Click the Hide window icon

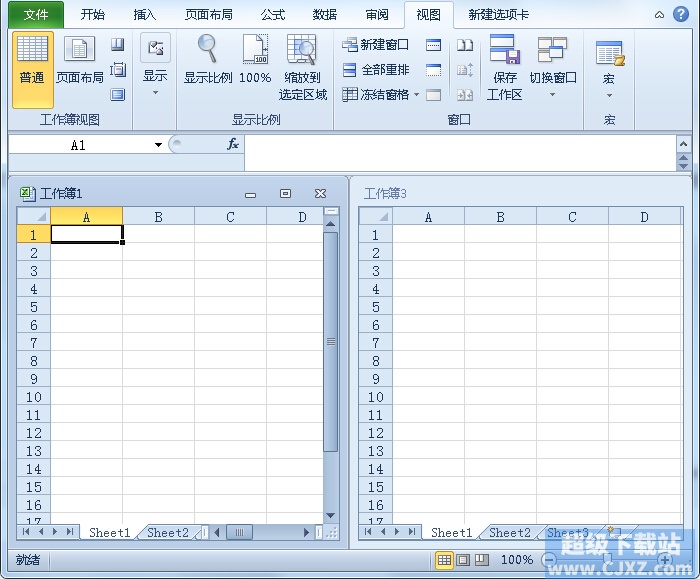(433, 70)
